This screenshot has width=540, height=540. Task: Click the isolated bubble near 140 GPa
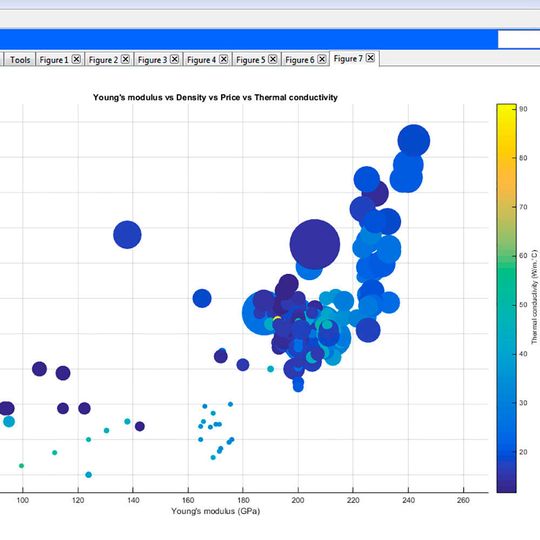pyautogui.click(x=127, y=235)
